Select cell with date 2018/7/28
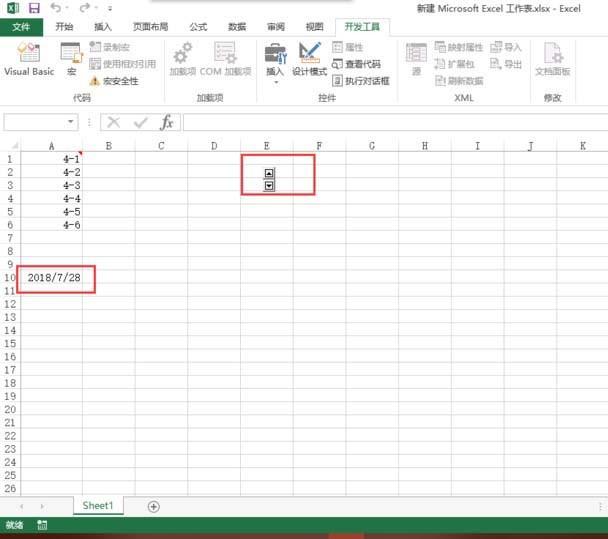 coord(52,278)
